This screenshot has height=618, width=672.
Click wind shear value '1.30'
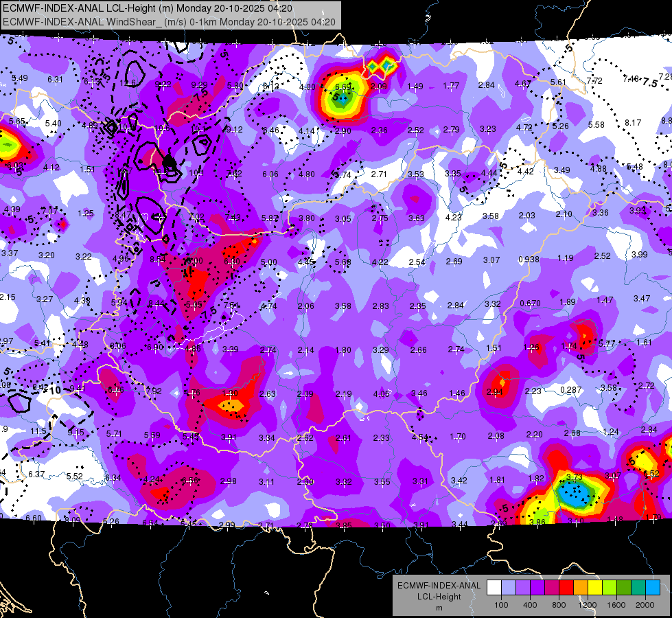tap(230, 393)
